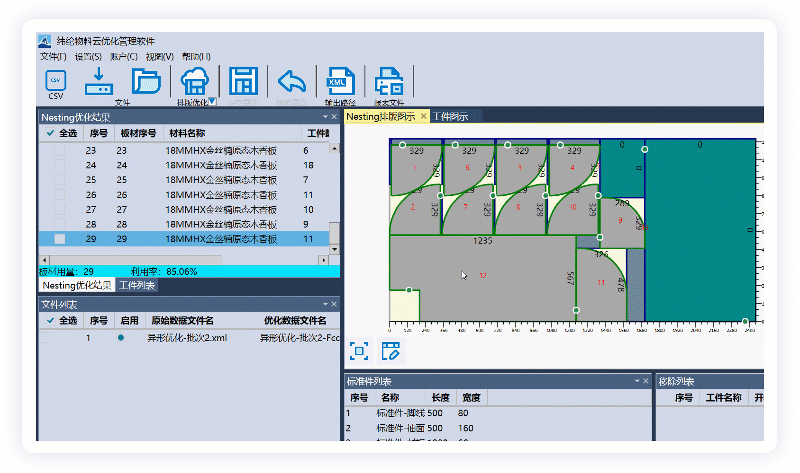
Task: Click the download-to-drive toolbar icon
Action: click(x=99, y=80)
